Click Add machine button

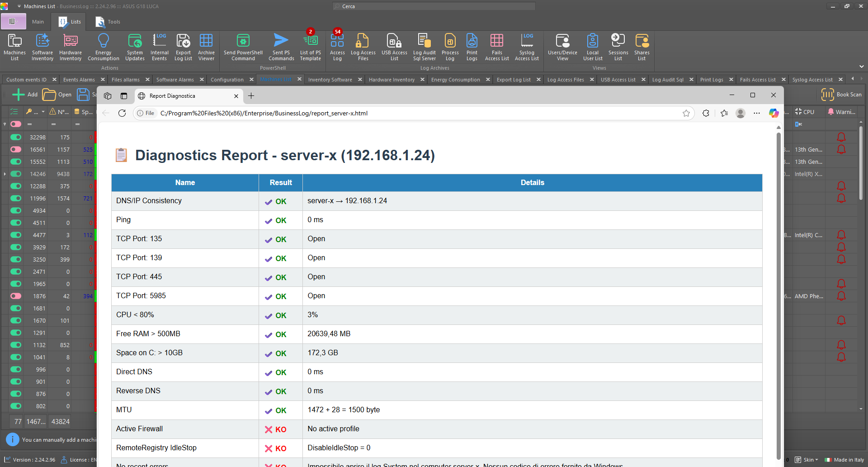(25, 95)
